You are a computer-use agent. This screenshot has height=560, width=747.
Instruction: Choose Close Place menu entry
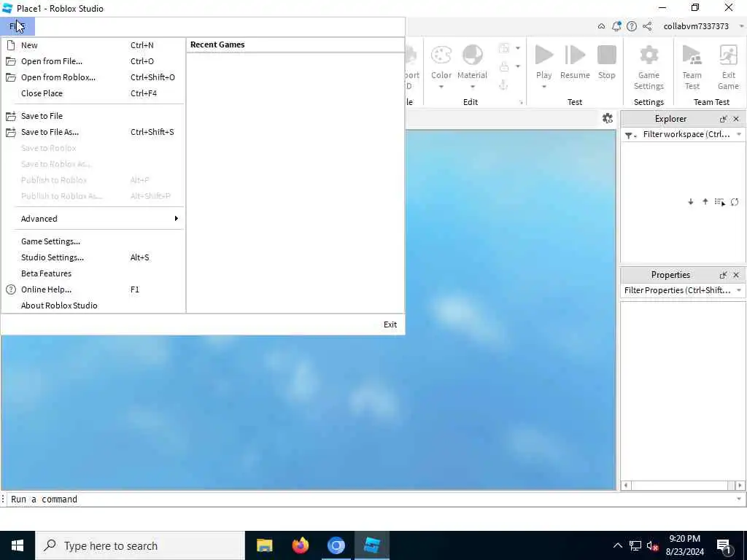pyautogui.click(x=93, y=93)
